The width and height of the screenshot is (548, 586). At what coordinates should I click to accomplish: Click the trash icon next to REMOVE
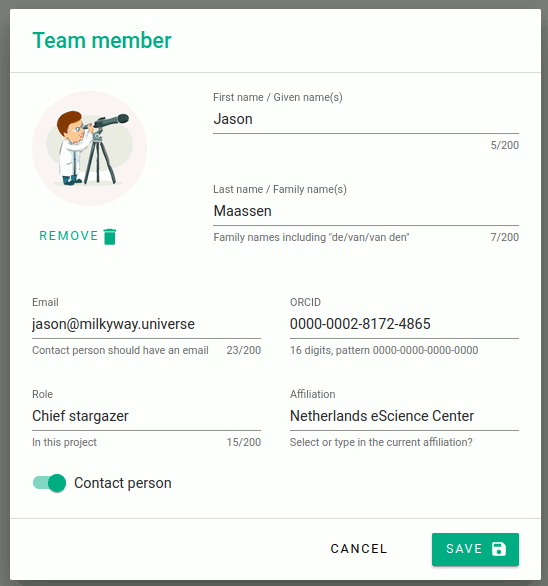(x=110, y=237)
